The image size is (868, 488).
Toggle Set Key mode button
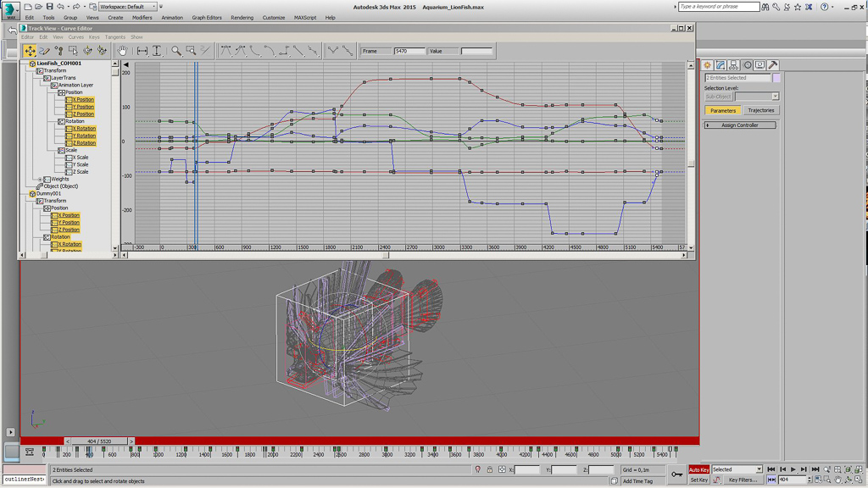698,480
